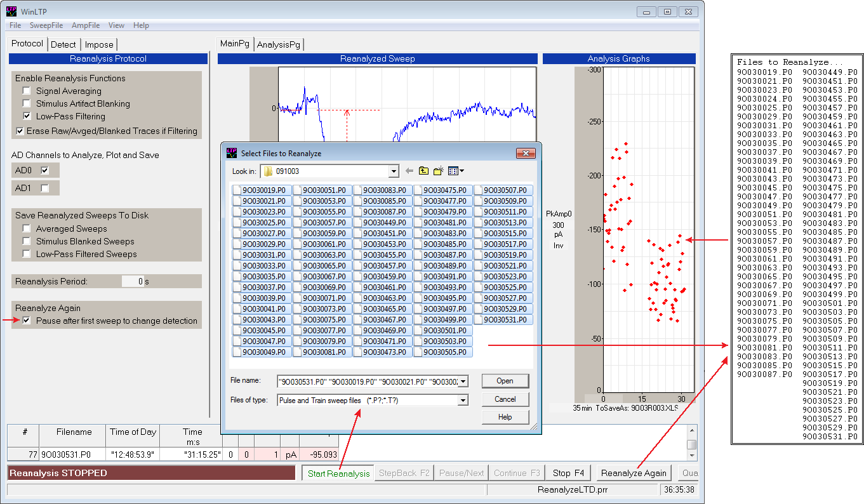This screenshot has width=864, height=504.
Task: Select file icon 9O030505.P0
Action: 418,352
